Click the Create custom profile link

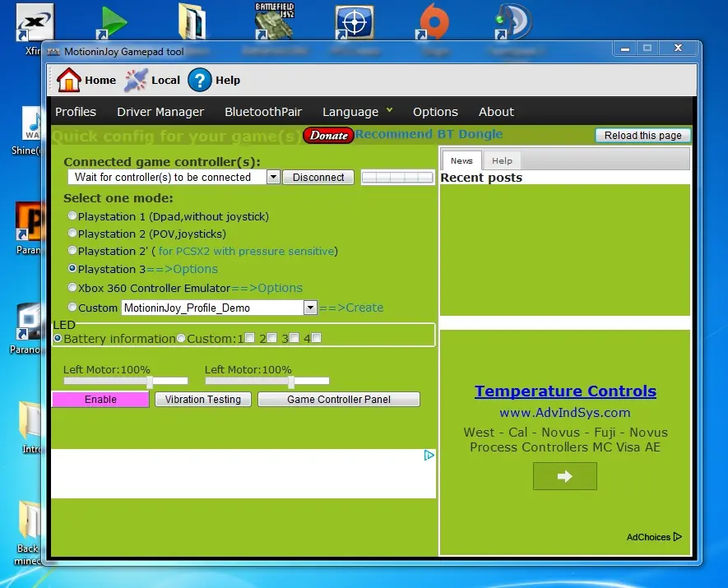click(351, 308)
